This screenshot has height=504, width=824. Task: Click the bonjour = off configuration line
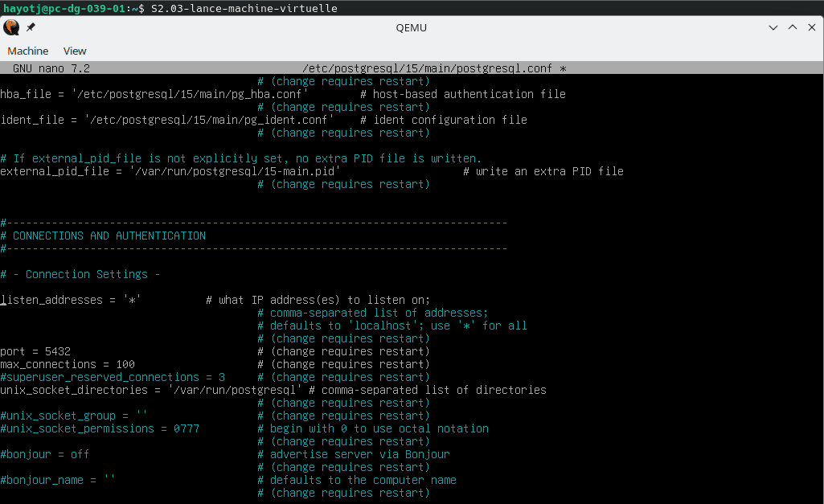[x=45, y=453]
